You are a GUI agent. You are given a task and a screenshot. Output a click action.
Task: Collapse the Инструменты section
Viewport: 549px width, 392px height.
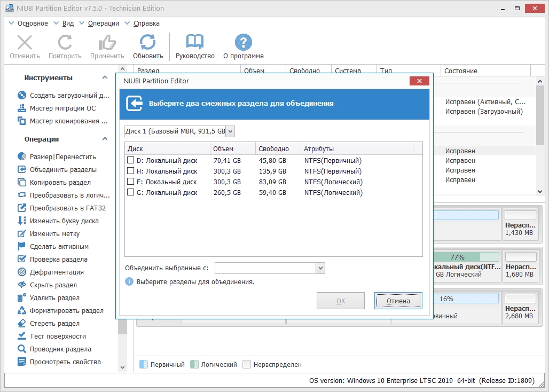105,77
